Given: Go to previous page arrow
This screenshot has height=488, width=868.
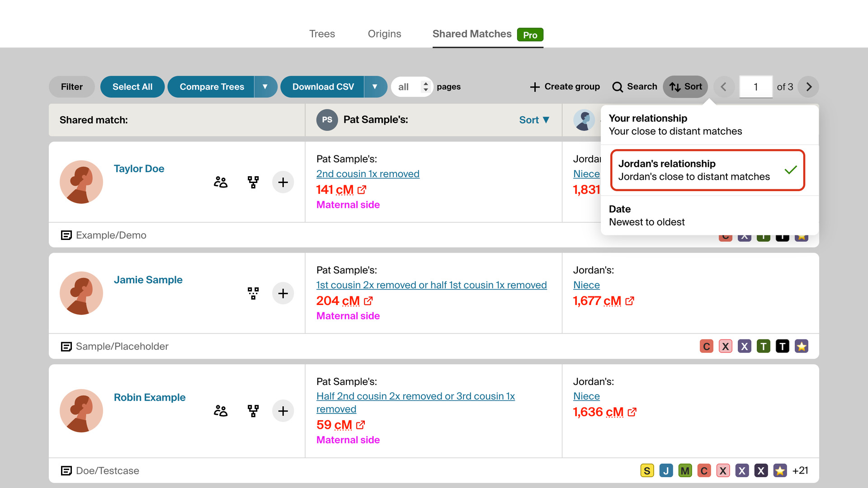Looking at the screenshot, I should point(724,87).
